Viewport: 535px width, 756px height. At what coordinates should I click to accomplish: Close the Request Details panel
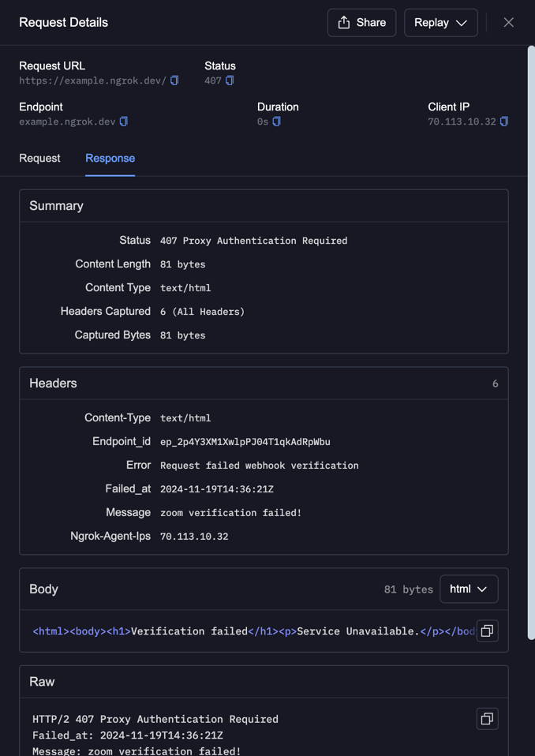coord(508,23)
